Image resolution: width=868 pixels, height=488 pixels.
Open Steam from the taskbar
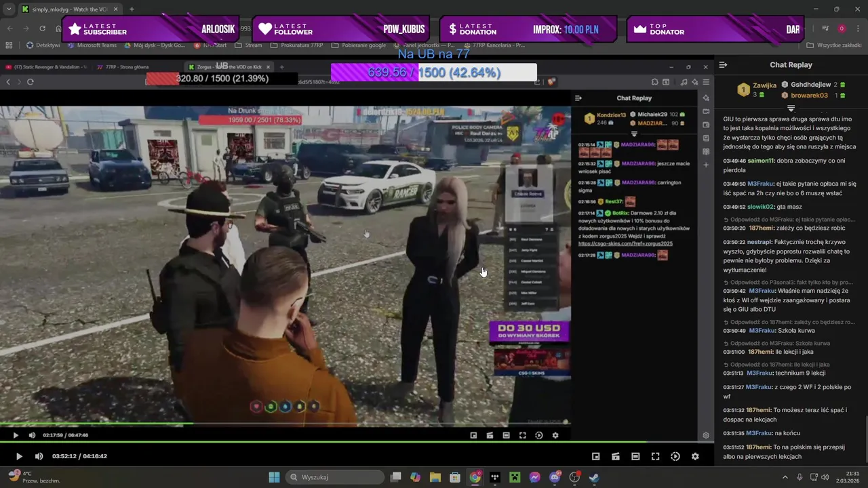pyautogui.click(x=594, y=477)
